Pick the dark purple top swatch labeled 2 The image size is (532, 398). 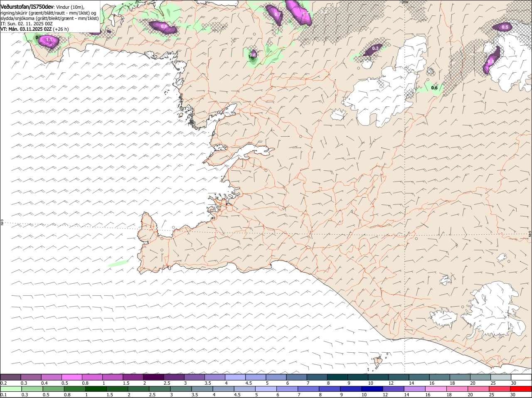(x=153, y=377)
